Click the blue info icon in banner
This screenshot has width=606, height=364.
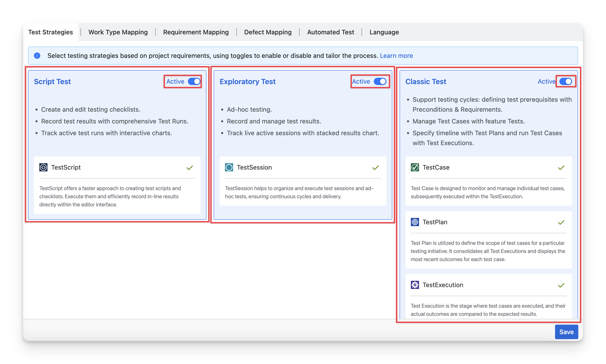coord(37,56)
